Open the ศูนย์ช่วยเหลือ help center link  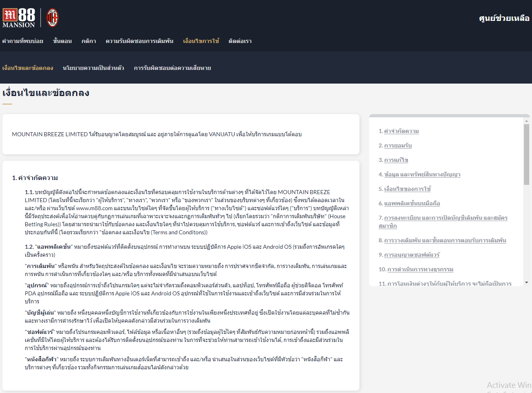click(504, 18)
